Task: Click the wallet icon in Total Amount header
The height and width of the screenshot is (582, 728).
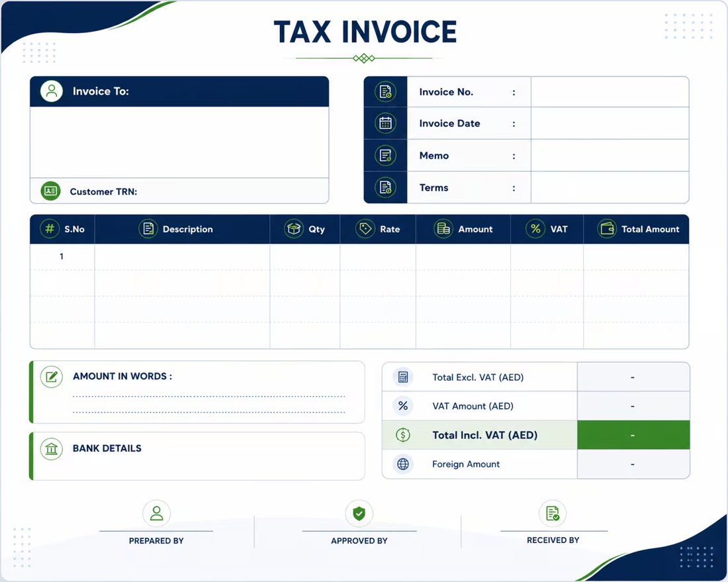Action: pos(607,229)
